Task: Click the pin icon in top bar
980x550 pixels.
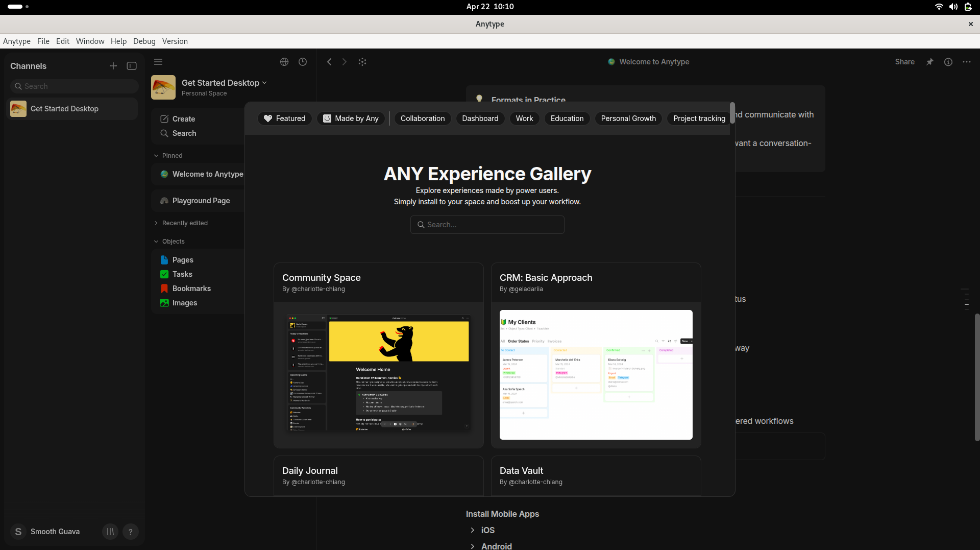Action: coord(930,62)
